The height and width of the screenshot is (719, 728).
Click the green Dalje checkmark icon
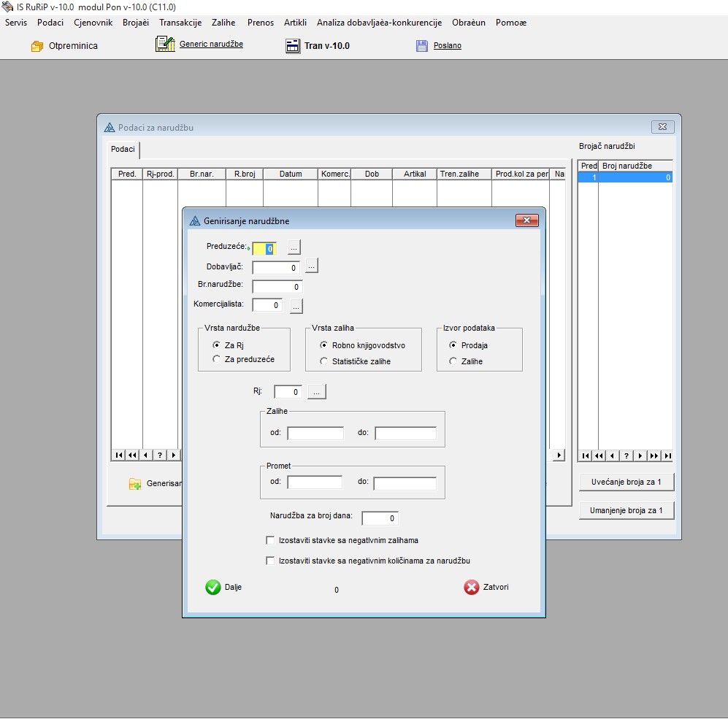coord(213,588)
